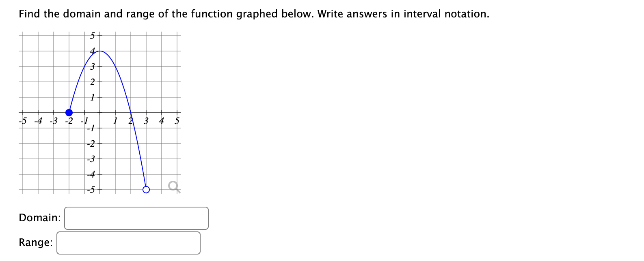Click the Range answer box
644x261 pixels.
[128, 243]
